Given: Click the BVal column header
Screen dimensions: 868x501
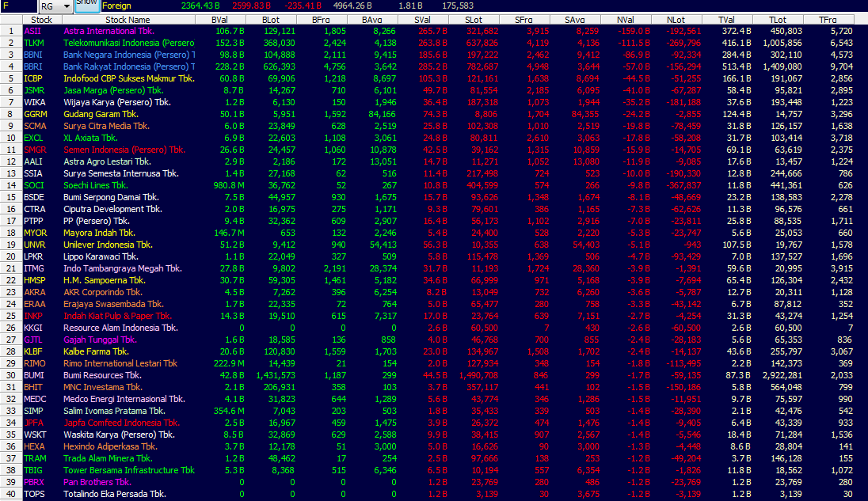Looking at the screenshot, I should coord(219,20).
